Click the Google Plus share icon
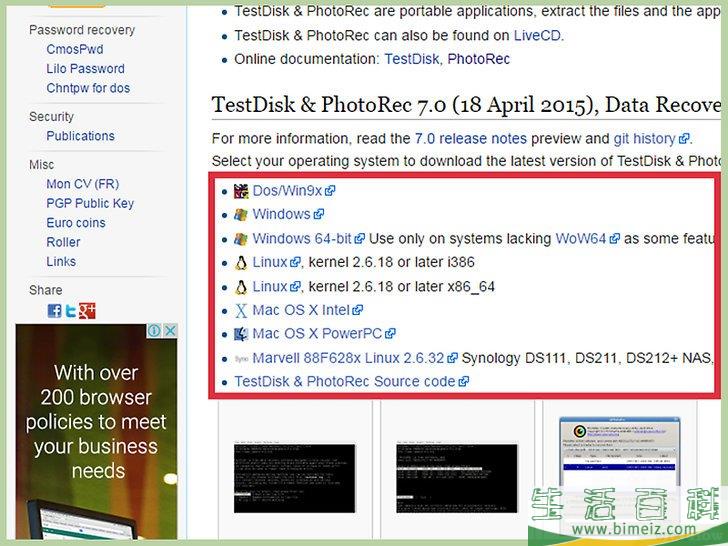The width and height of the screenshot is (728, 546). 87,311
